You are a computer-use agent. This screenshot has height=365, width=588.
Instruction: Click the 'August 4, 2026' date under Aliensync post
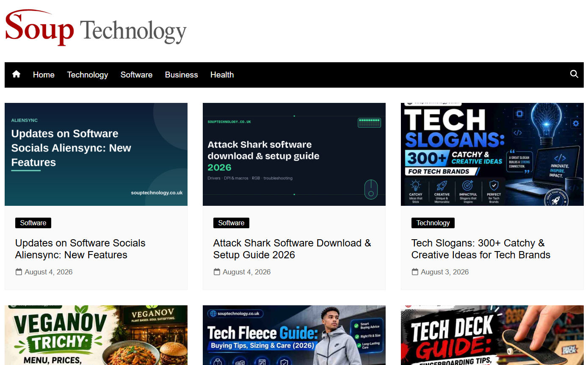click(x=49, y=272)
